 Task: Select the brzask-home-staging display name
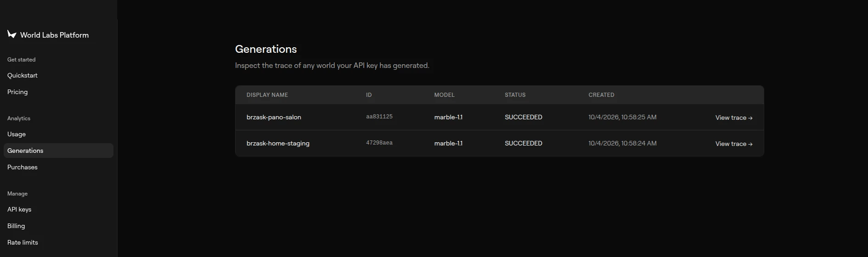(278, 143)
